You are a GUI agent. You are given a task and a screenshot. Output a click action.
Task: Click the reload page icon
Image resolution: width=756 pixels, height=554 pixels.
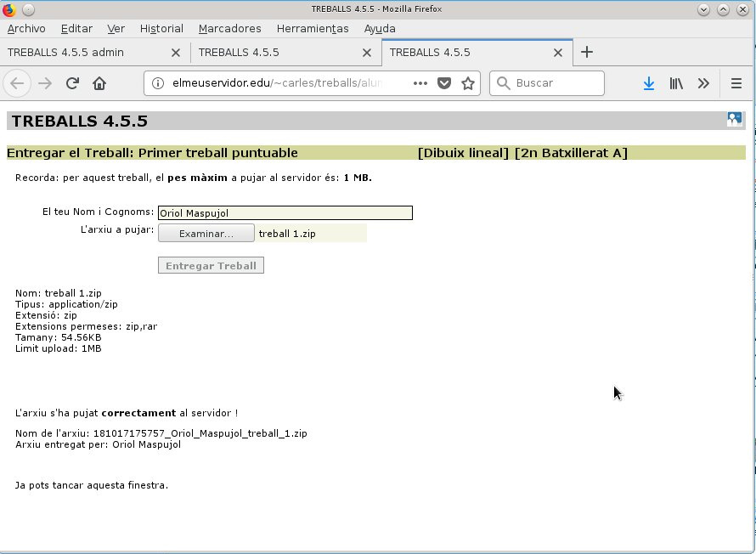(72, 83)
